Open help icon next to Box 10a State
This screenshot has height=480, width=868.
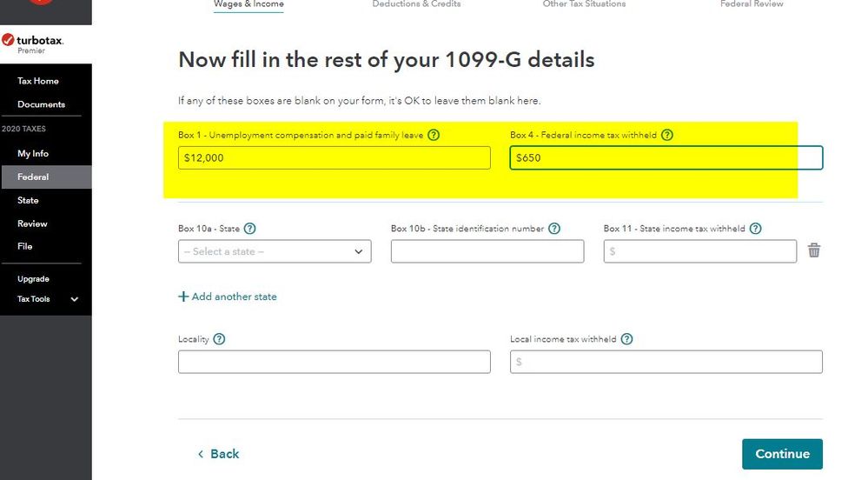click(x=249, y=229)
